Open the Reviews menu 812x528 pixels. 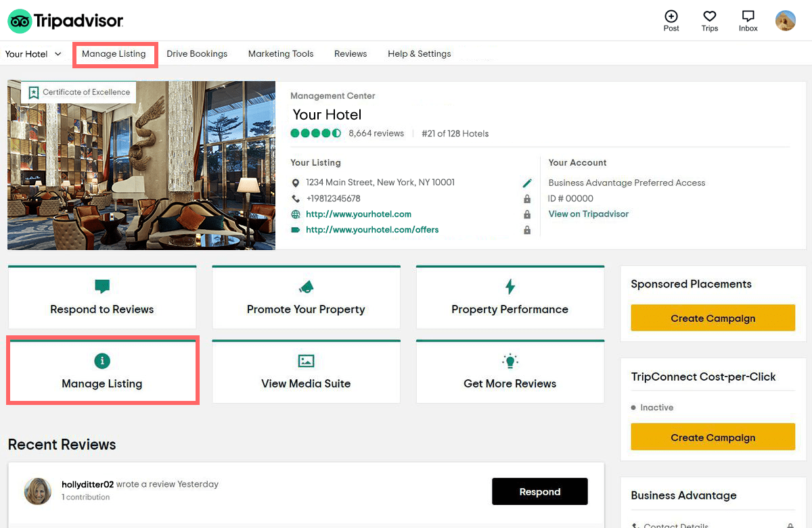351,54
